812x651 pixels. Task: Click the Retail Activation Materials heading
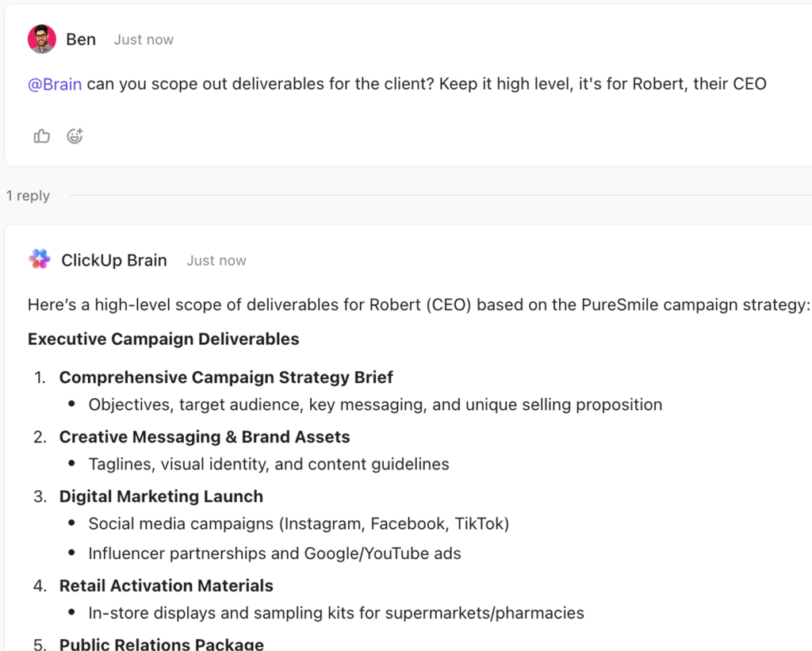[166, 585]
